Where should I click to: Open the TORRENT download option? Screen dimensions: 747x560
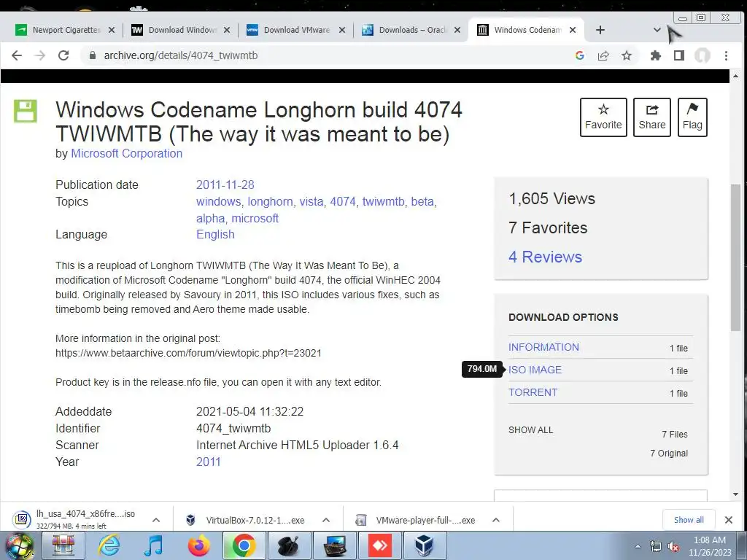coord(533,392)
